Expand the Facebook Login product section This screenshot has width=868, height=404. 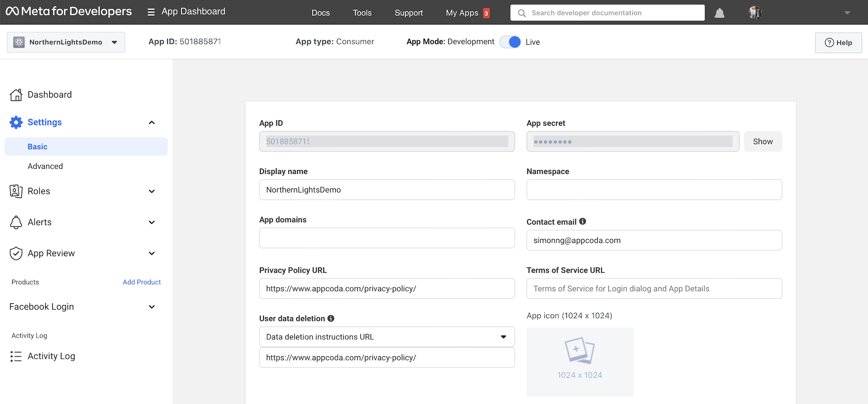(x=151, y=307)
